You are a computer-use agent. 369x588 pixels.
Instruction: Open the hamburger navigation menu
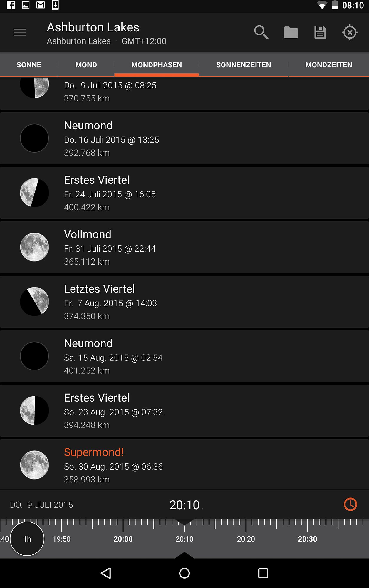click(x=20, y=32)
